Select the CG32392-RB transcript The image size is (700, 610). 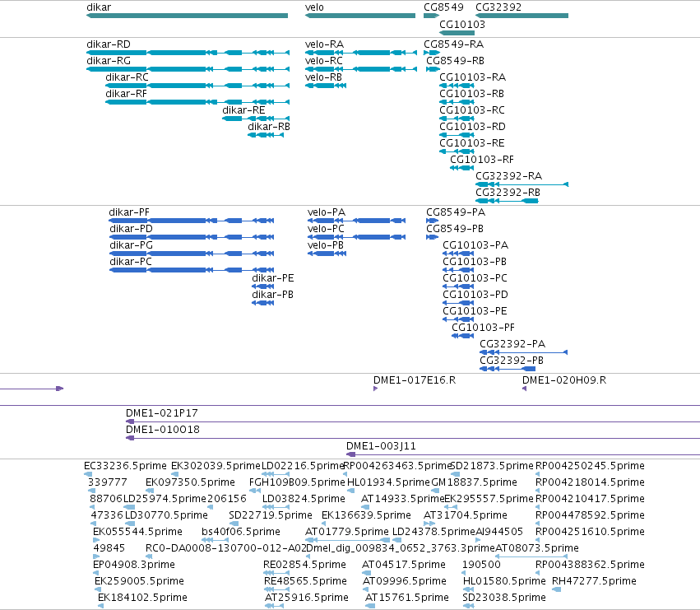507,201
